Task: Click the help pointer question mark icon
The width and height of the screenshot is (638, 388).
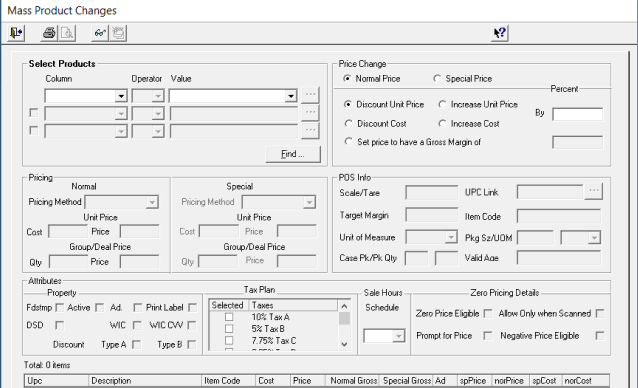Action: click(x=499, y=33)
